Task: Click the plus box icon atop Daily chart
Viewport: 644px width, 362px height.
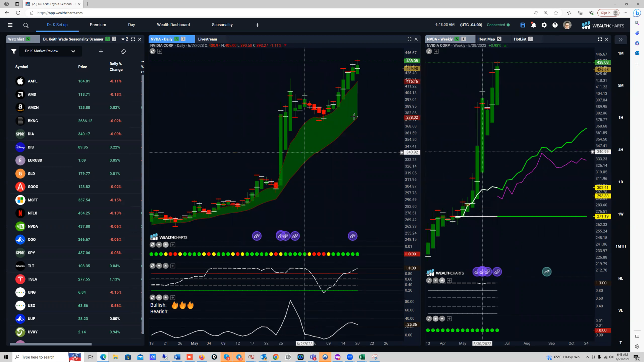Action: coord(160,51)
